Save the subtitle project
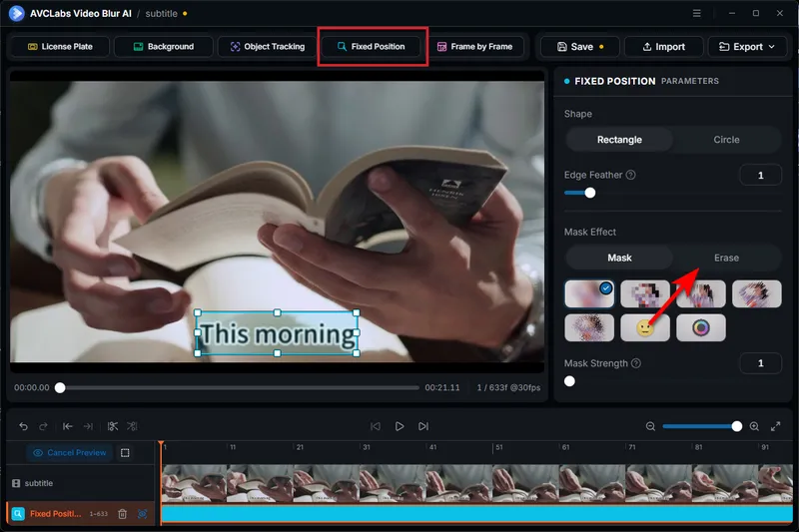The width and height of the screenshot is (799, 532). pos(580,46)
